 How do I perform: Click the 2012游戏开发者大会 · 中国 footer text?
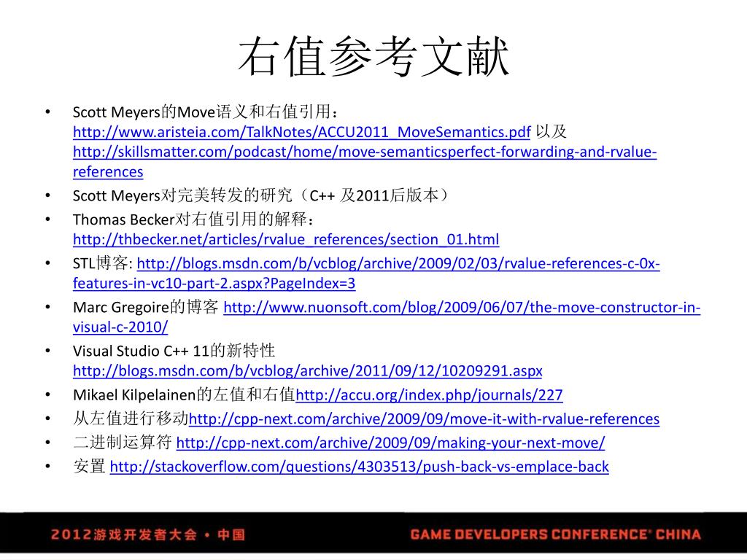pos(147,534)
